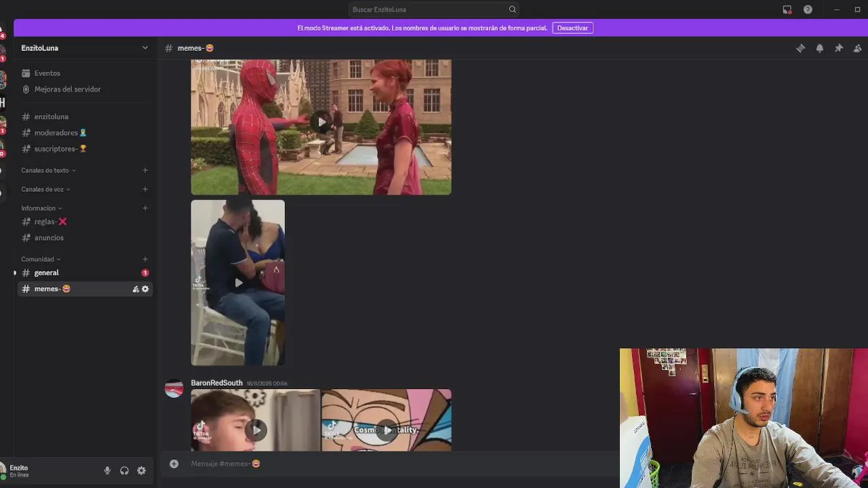Play the TikTok couple video
The width and height of the screenshot is (868, 488).
(x=238, y=283)
